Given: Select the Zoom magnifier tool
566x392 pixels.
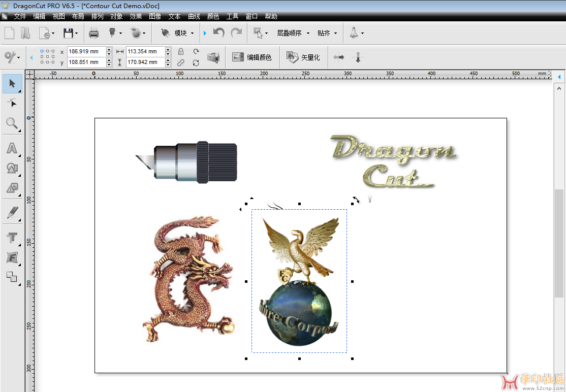Looking at the screenshot, I should (x=12, y=123).
